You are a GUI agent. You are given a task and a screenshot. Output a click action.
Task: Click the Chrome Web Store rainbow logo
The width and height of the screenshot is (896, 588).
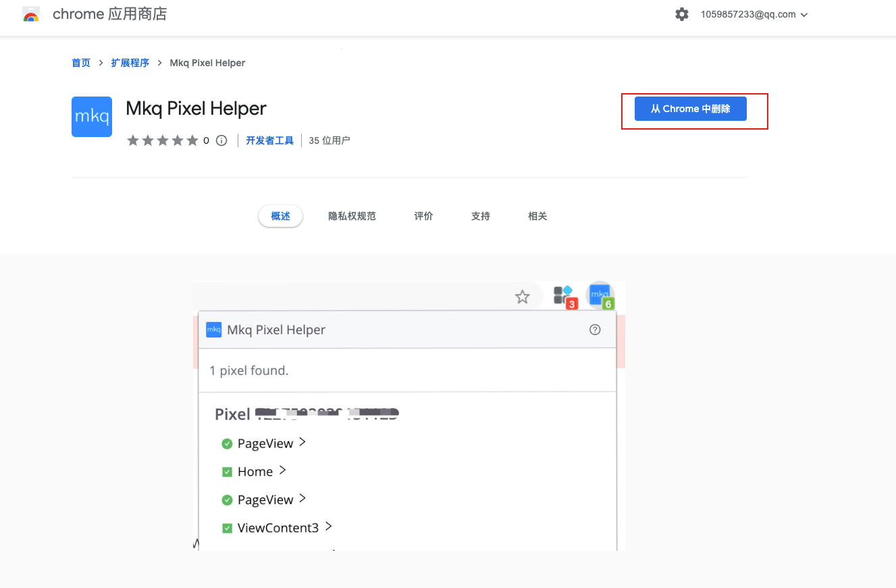pos(31,14)
